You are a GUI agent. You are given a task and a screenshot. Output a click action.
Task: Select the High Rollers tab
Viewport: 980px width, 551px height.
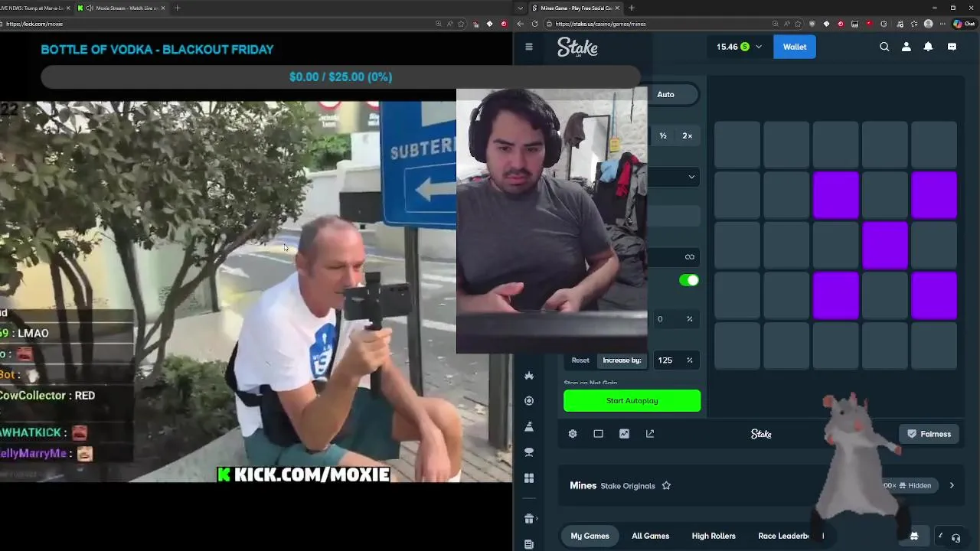[x=714, y=536]
